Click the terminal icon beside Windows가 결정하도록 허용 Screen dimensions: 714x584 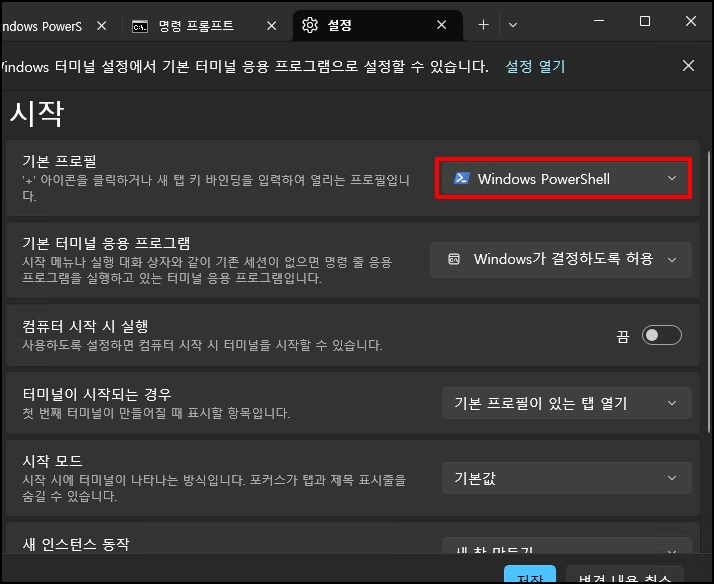pos(454,259)
